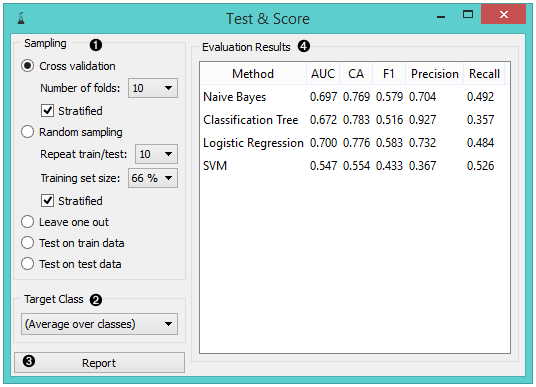Select the Logistic Regression row
Viewport: 536px width, 387px height.
(355, 143)
